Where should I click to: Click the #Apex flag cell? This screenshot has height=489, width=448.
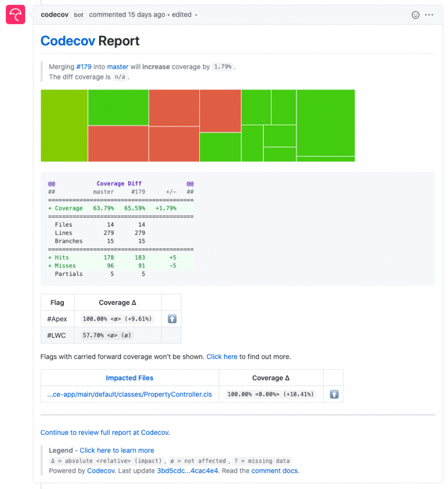(57, 319)
